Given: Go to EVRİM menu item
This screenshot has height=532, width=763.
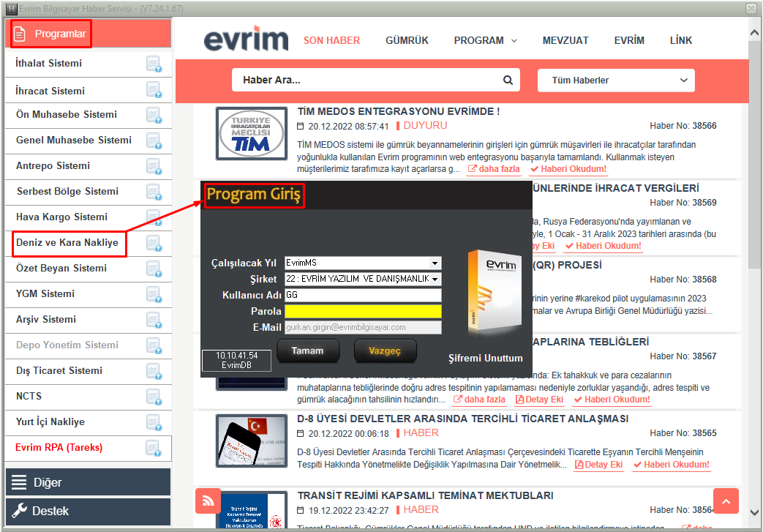Looking at the screenshot, I should (629, 40).
